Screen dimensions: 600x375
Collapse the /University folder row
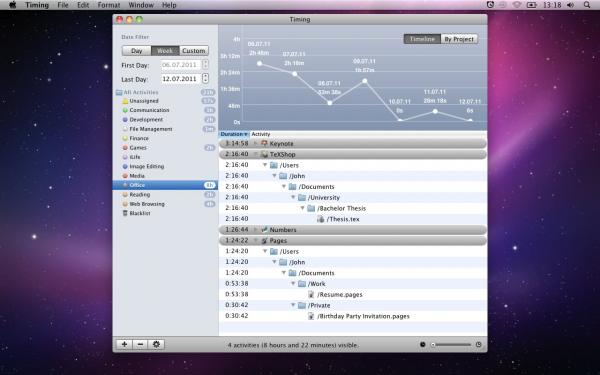point(293,197)
